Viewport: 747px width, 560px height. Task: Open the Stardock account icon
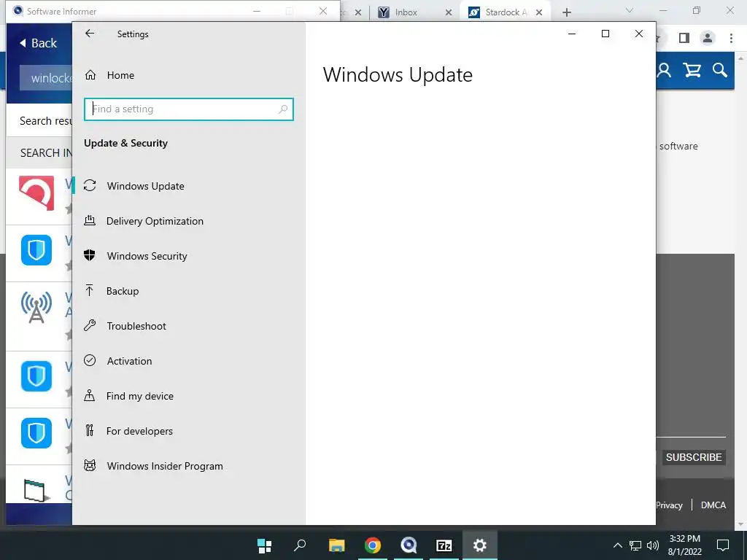(x=664, y=71)
